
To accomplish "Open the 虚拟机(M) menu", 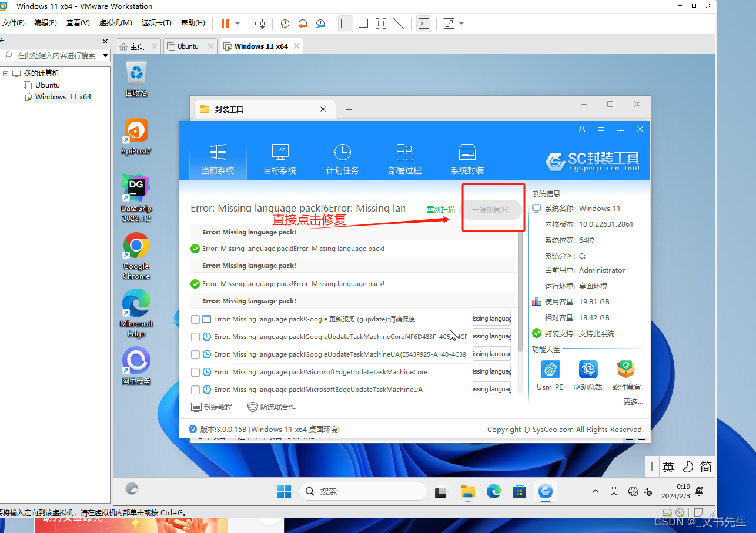I will [x=115, y=23].
